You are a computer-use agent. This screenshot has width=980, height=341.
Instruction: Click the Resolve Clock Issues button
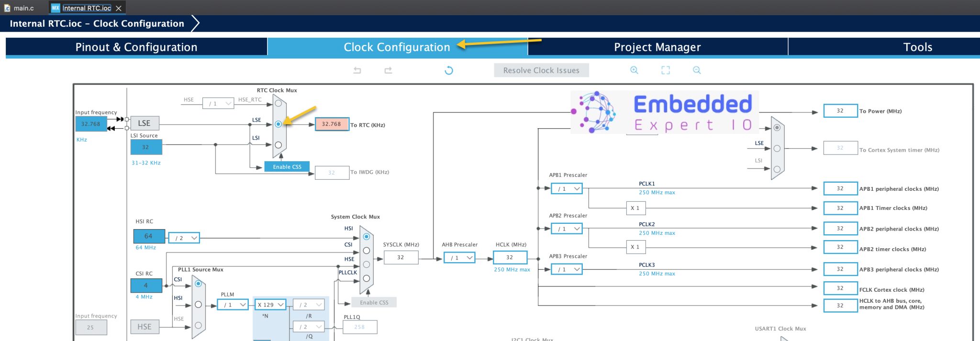tap(541, 70)
